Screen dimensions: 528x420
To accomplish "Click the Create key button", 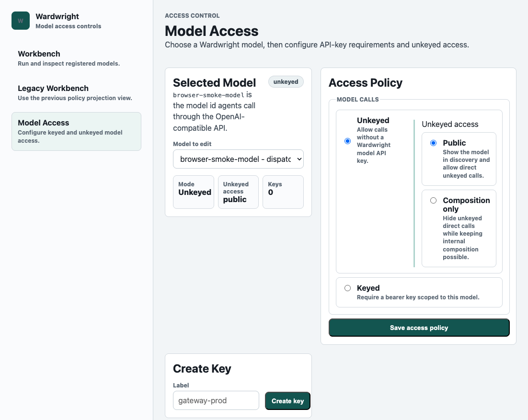I will [x=287, y=401].
